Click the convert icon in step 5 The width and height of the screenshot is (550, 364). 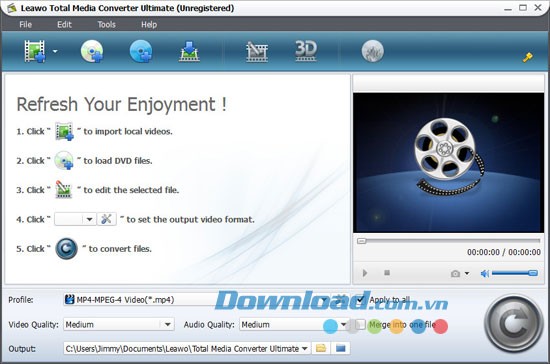(67, 249)
